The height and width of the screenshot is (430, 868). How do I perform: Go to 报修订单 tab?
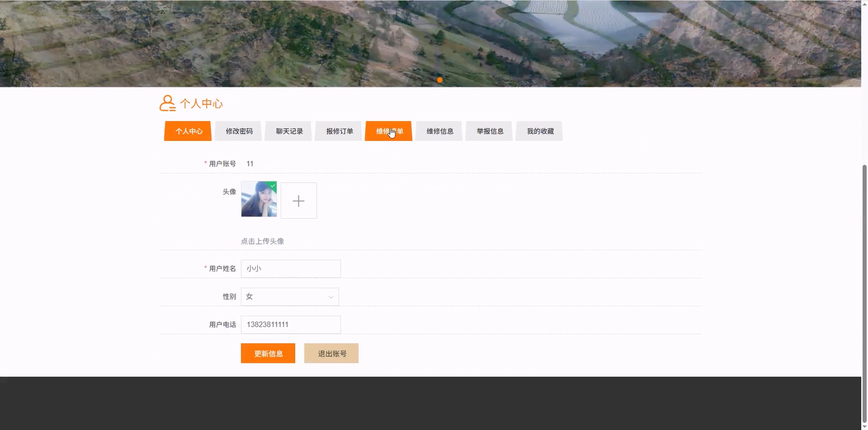(339, 131)
